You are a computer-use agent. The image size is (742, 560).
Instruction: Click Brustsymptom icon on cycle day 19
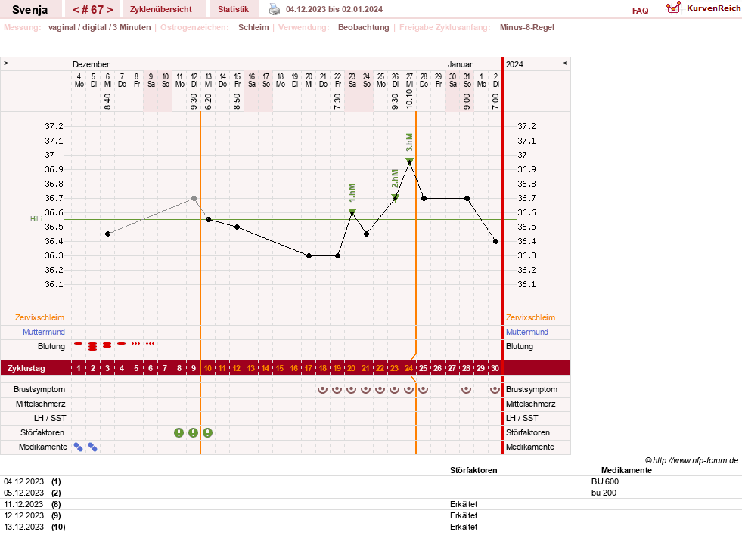pyautogui.click(x=337, y=389)
